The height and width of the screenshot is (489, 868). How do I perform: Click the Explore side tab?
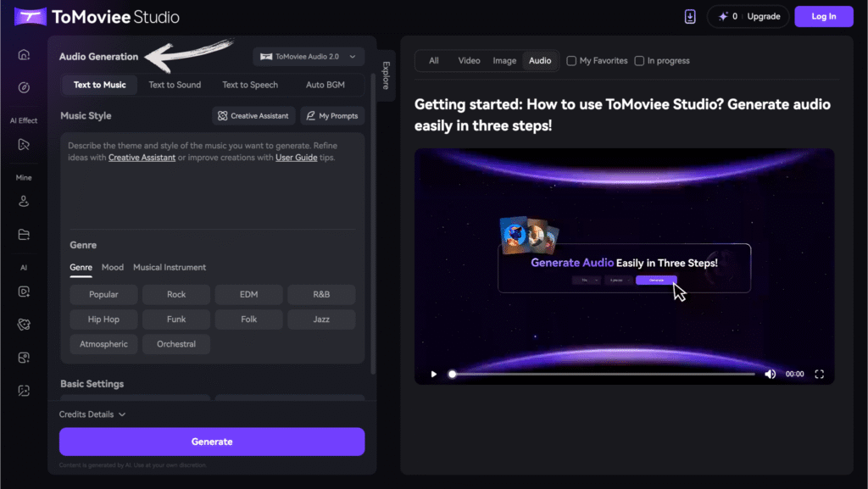pyautogui.click(x=386, y=75)
